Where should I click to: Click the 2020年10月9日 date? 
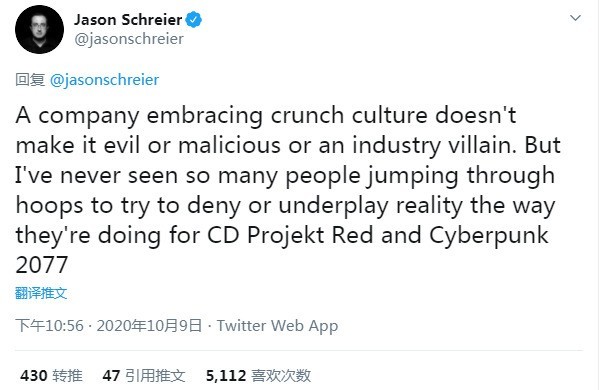pos(149,326)
